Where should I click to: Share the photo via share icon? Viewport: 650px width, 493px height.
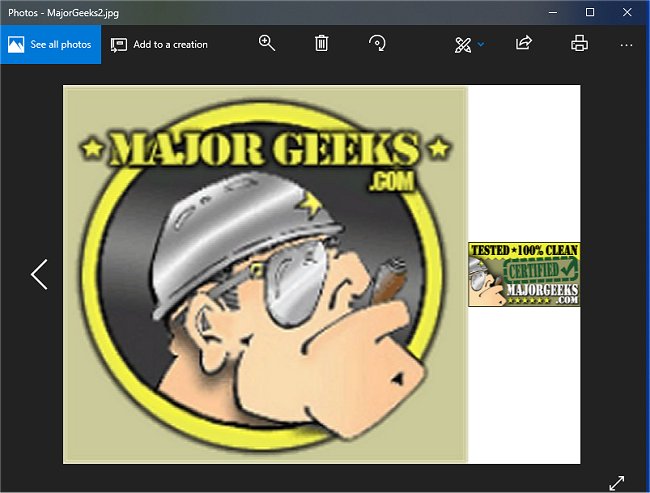524,43
